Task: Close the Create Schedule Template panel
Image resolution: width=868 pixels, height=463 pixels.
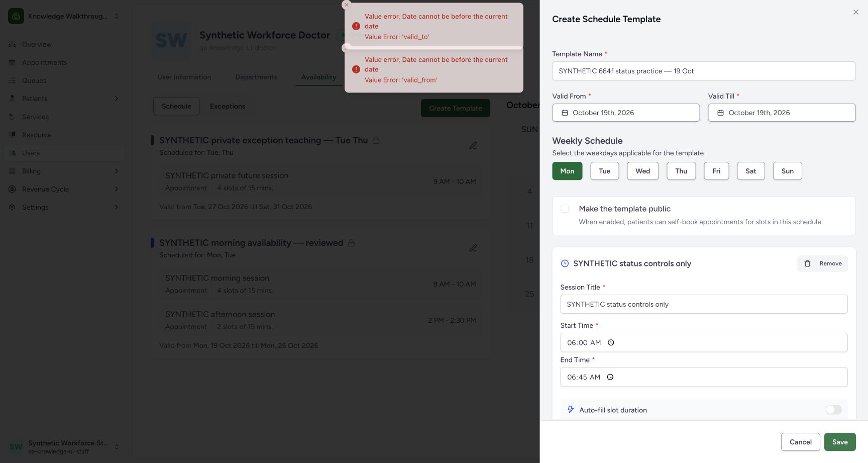Action: (856, 12)
